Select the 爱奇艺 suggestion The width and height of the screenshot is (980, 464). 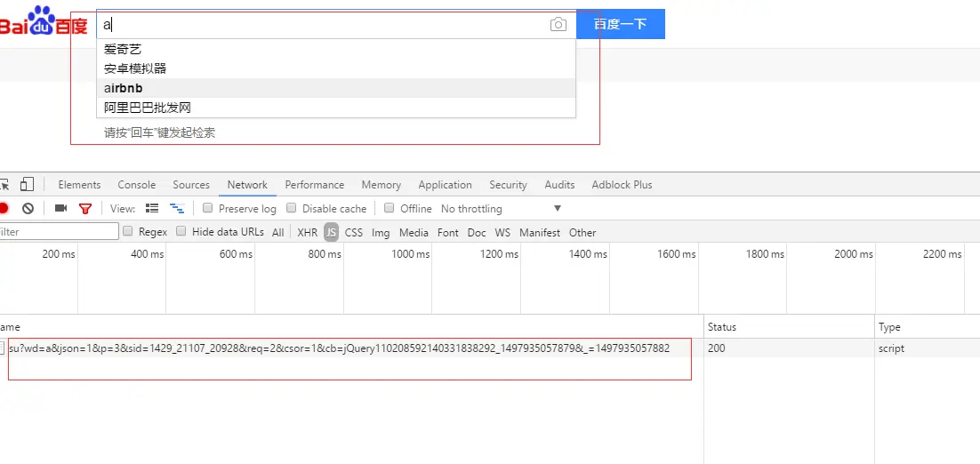coord(336,49)
